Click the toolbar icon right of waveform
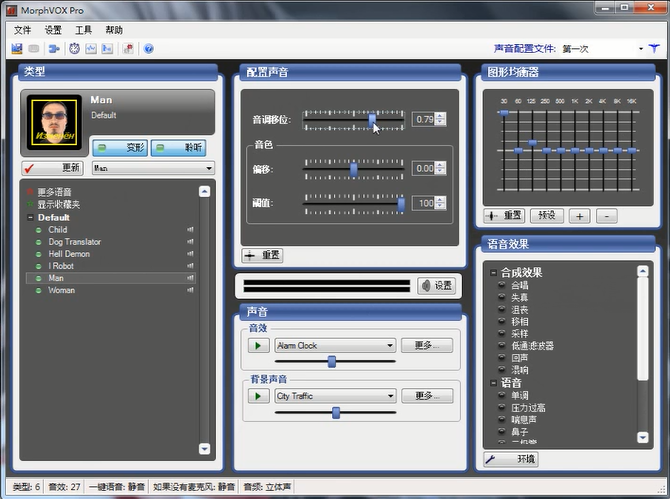The width and height of the screenshot is (670, 499). coord(107,49)
